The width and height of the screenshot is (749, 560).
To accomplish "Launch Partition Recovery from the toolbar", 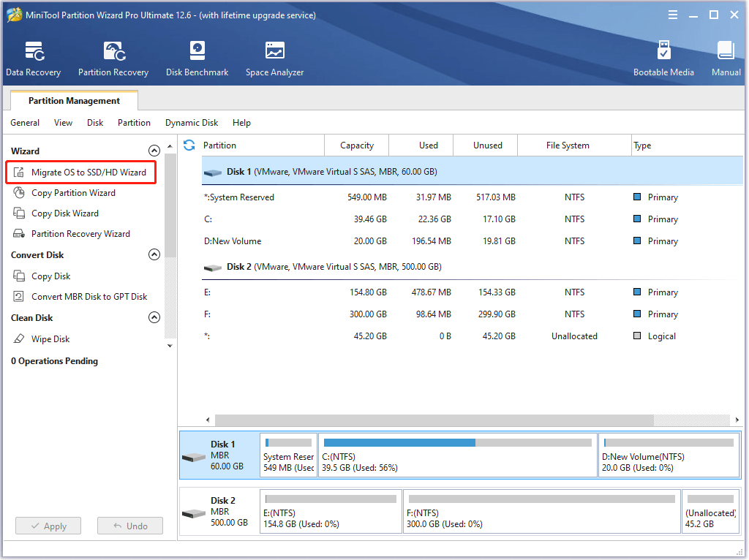I will (113, 59).
